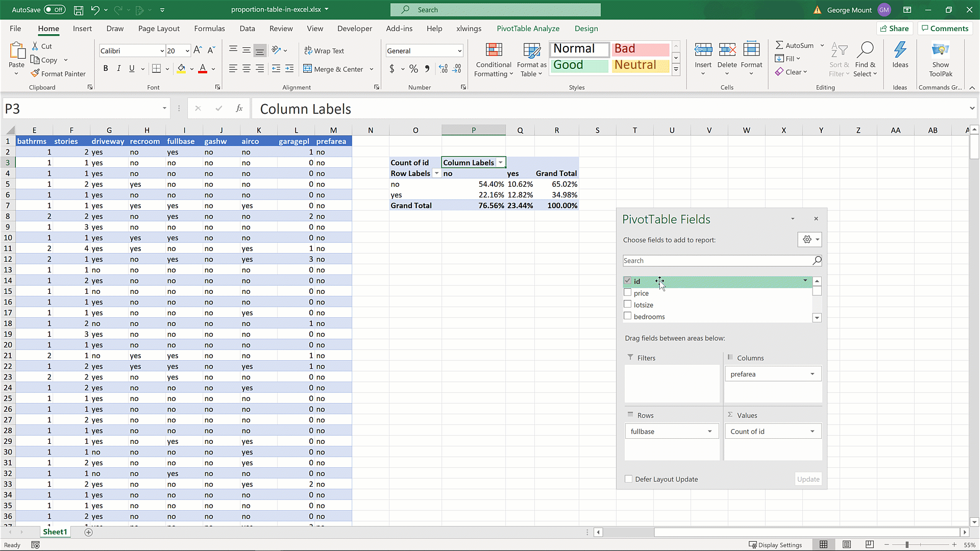The width and height of the screenshot is (980, 551).
Task: Click the Percent Style icon
Action: pyautogui.click(x=413, y=68)
